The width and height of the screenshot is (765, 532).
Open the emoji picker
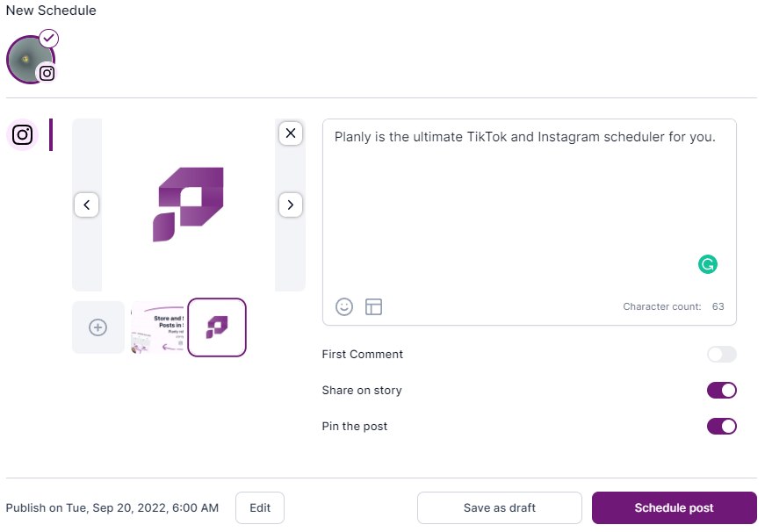point(344,306)
